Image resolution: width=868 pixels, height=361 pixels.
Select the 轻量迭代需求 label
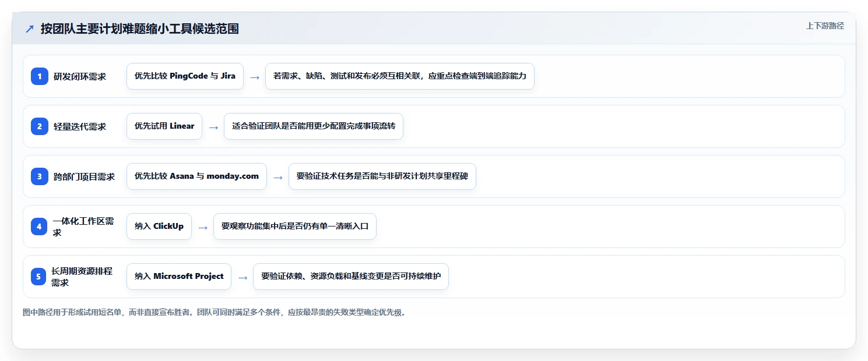point(80,126)
